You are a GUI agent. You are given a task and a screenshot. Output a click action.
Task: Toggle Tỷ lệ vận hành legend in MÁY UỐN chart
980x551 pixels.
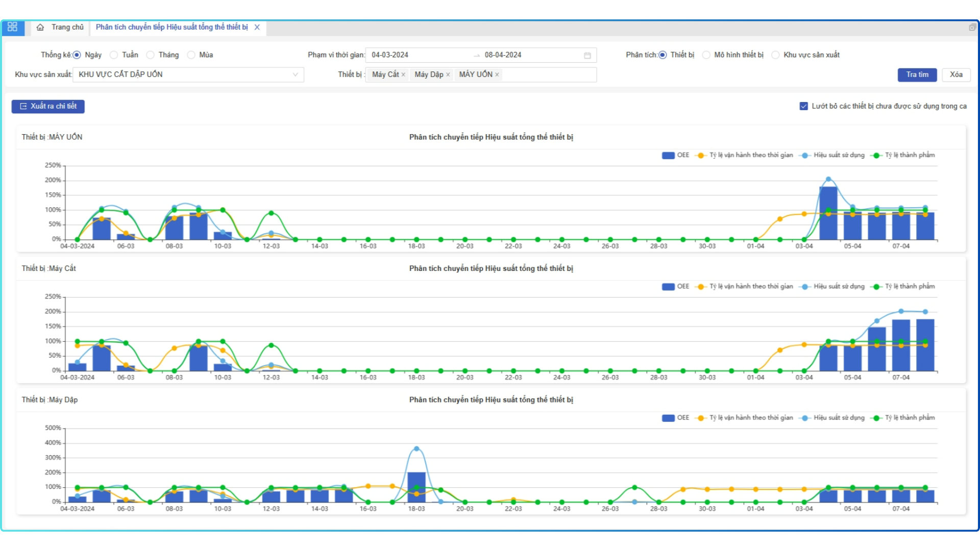745,155
